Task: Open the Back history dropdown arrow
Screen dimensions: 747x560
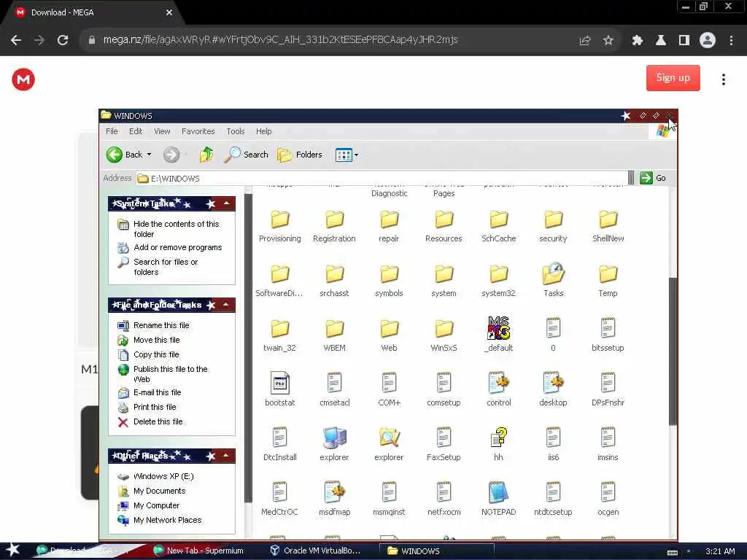Action: pyautogui.click(x=149, y=155)
